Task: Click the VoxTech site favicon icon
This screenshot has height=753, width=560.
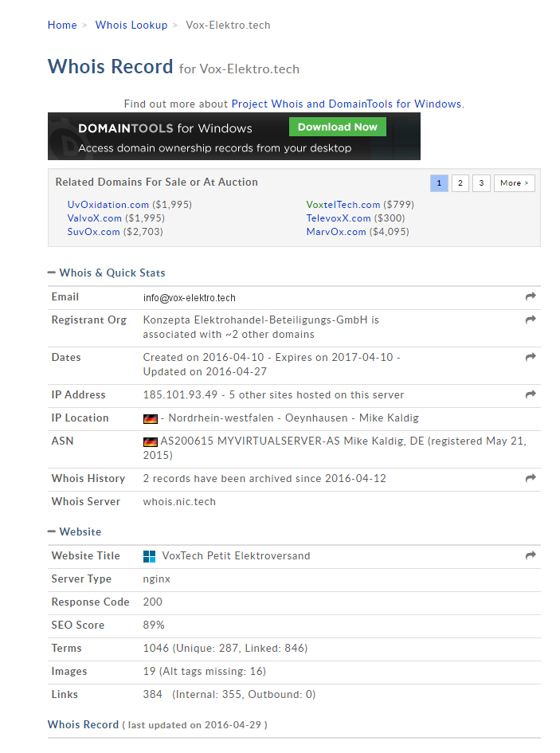Action: 150,557
